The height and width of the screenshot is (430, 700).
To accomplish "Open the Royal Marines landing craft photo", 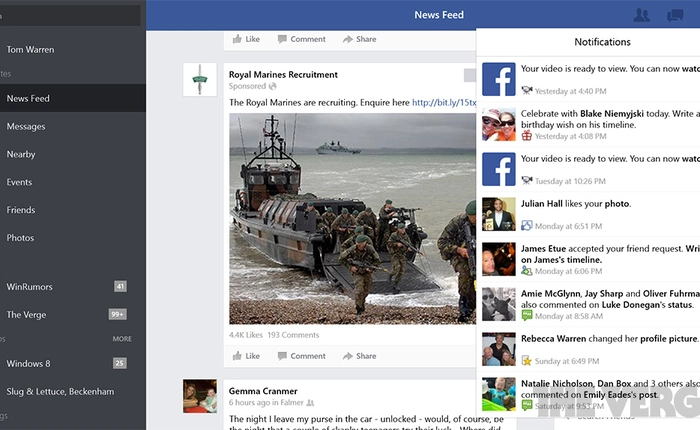I will [x=352, y=218].
